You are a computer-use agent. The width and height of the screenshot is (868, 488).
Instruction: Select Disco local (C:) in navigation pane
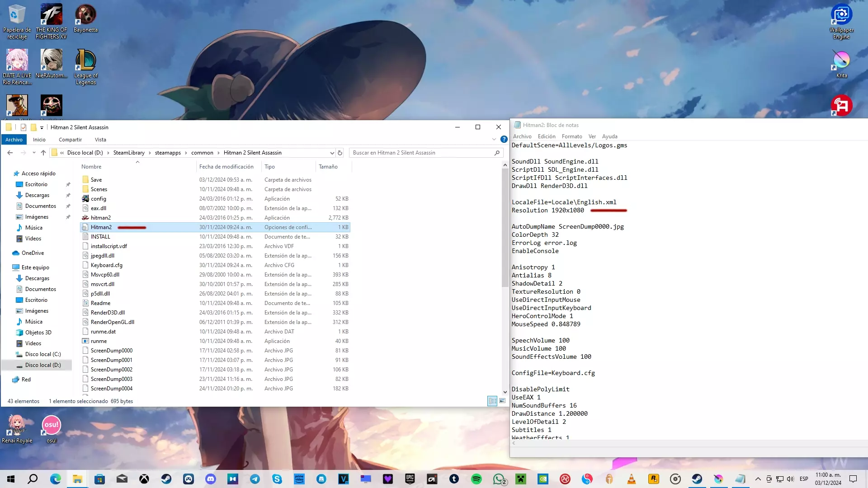click(43, 354)
